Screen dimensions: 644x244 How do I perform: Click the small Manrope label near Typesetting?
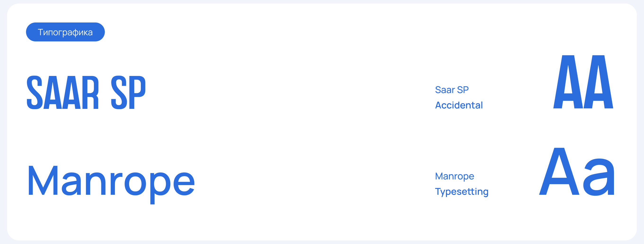pyautogui.click(x=454, y=176)
